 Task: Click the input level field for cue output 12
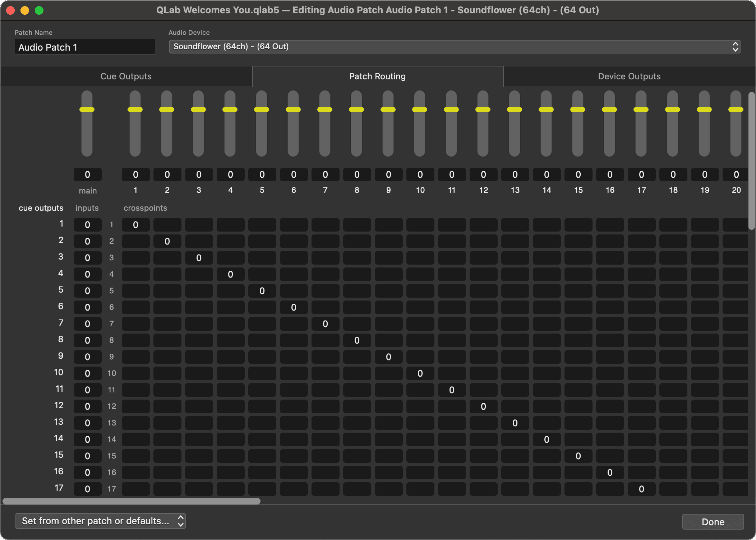pos(88,406)
